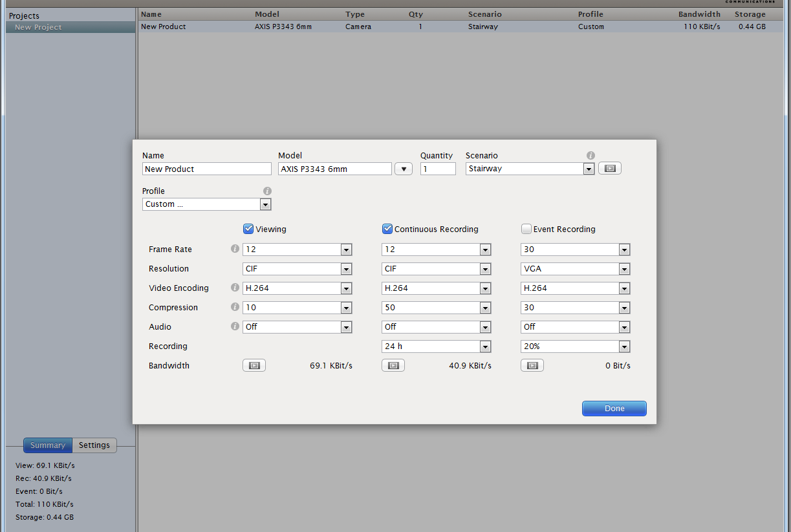
Task: Click the Event Recording bandwidth film icon
Action: 532,366
